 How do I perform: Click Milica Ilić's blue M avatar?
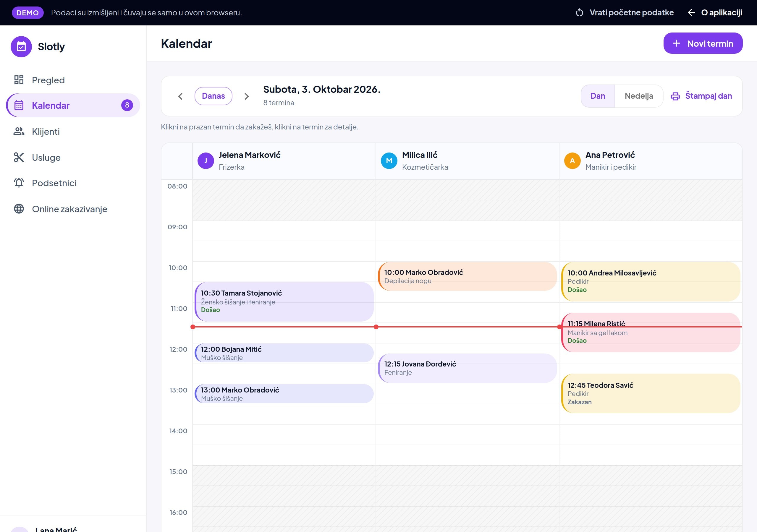coord(389,160)
